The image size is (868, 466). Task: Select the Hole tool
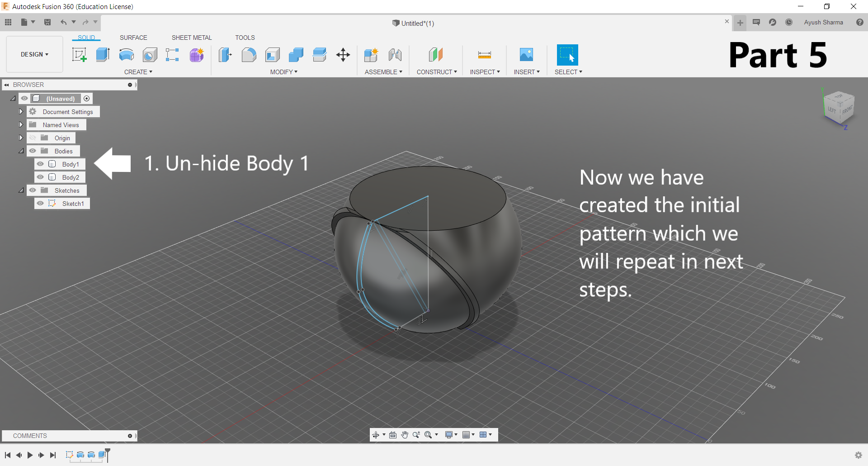click(x=150, y=55)
